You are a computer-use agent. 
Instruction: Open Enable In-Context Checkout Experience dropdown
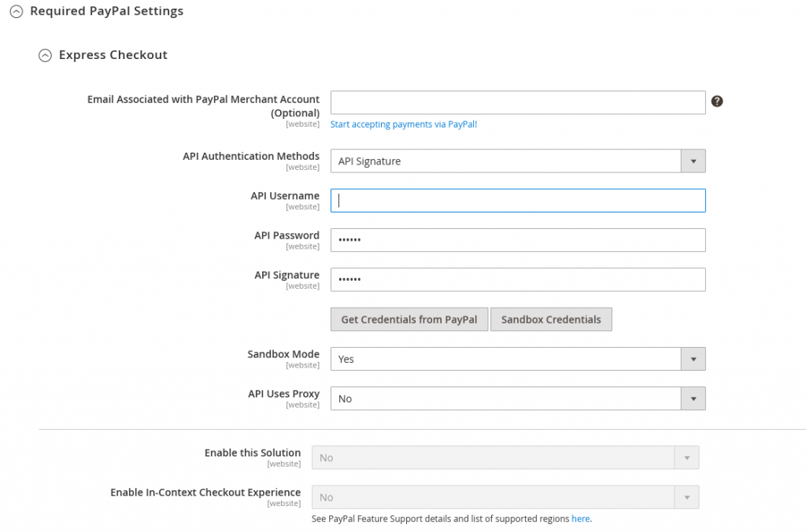(x=505, y=497)
